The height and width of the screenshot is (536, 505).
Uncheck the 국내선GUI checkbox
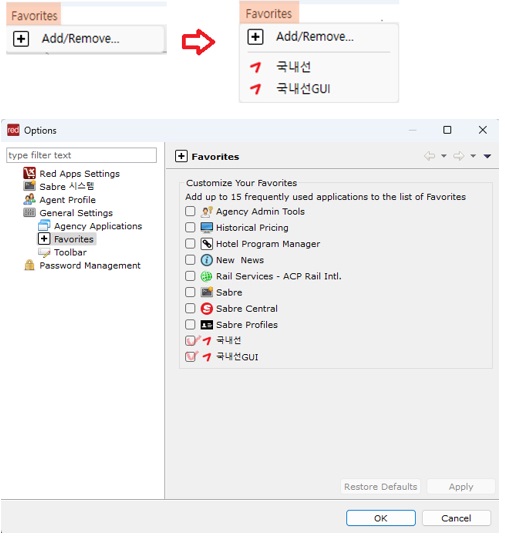click(190, 357)
